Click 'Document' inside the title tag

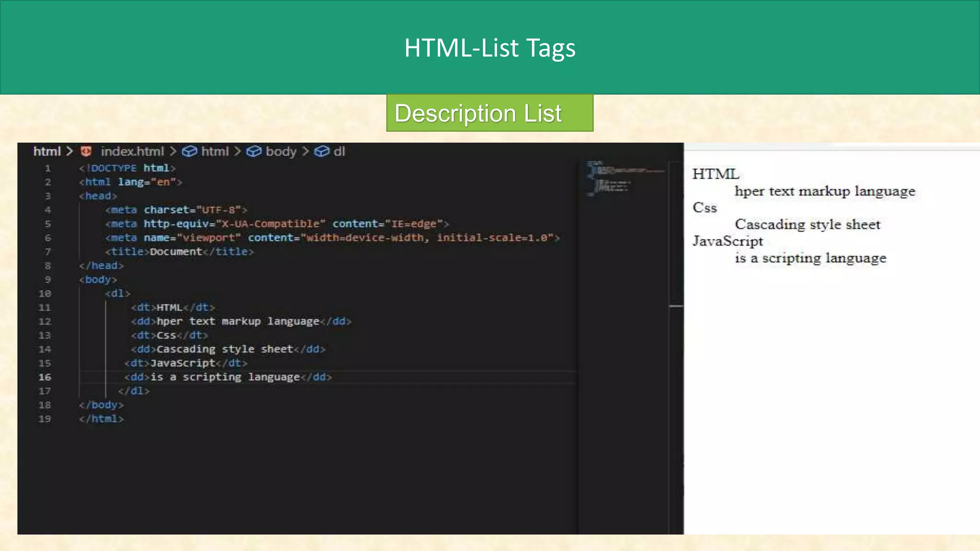[176, 252]
